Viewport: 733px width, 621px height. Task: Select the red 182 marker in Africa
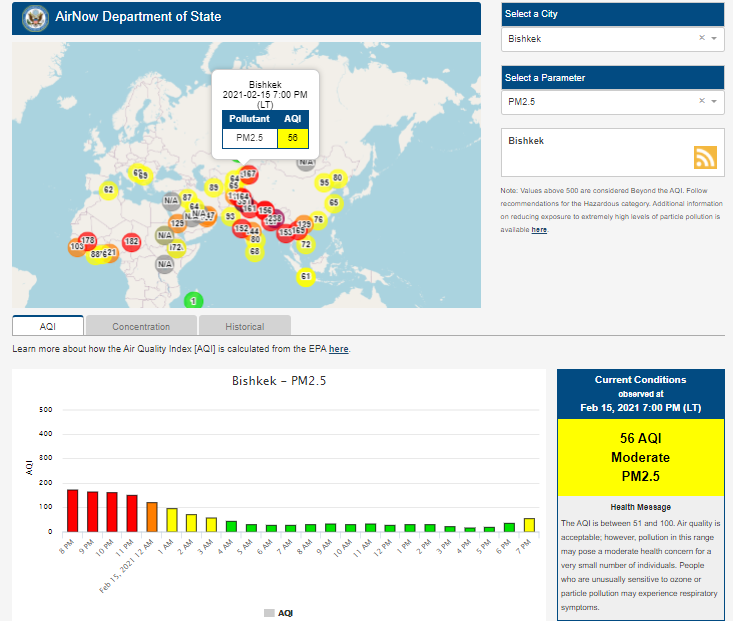131,242
